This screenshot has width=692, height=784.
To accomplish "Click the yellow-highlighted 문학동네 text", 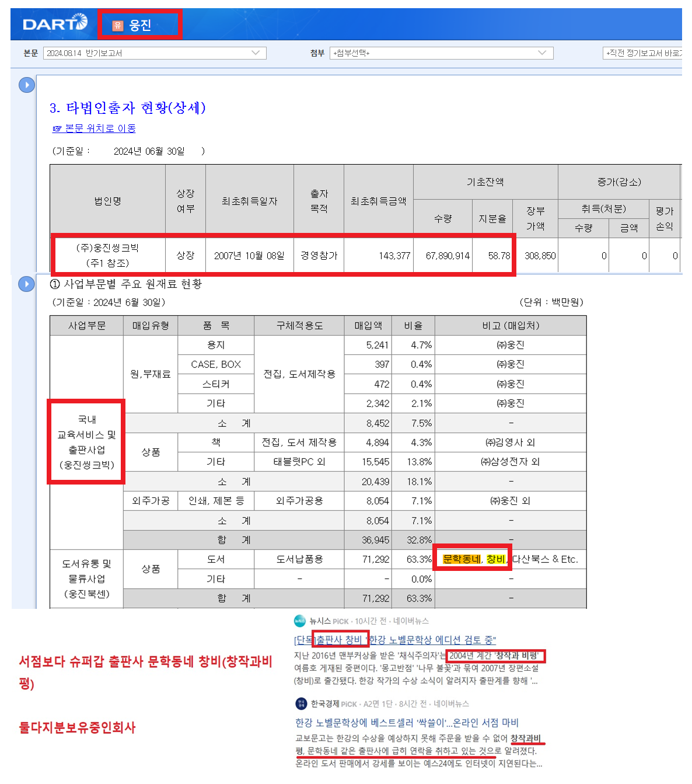I will [x=462, y=559].
